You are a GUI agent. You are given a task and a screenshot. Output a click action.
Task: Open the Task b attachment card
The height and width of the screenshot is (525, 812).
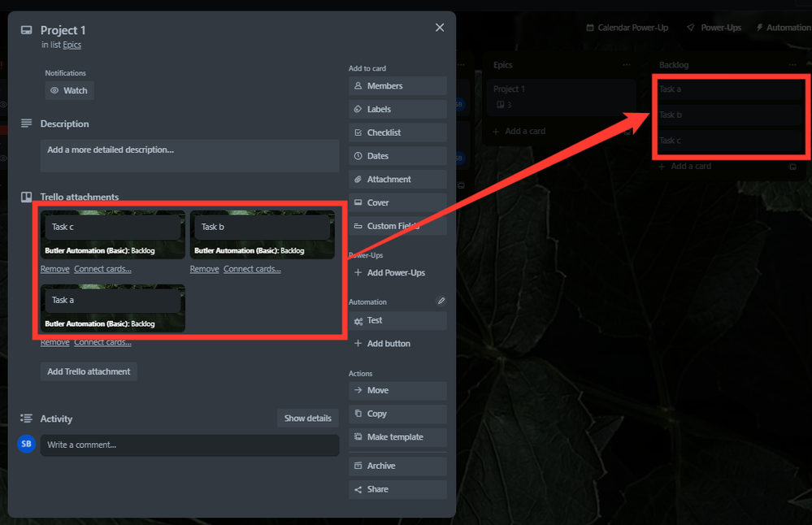(262, 235)
